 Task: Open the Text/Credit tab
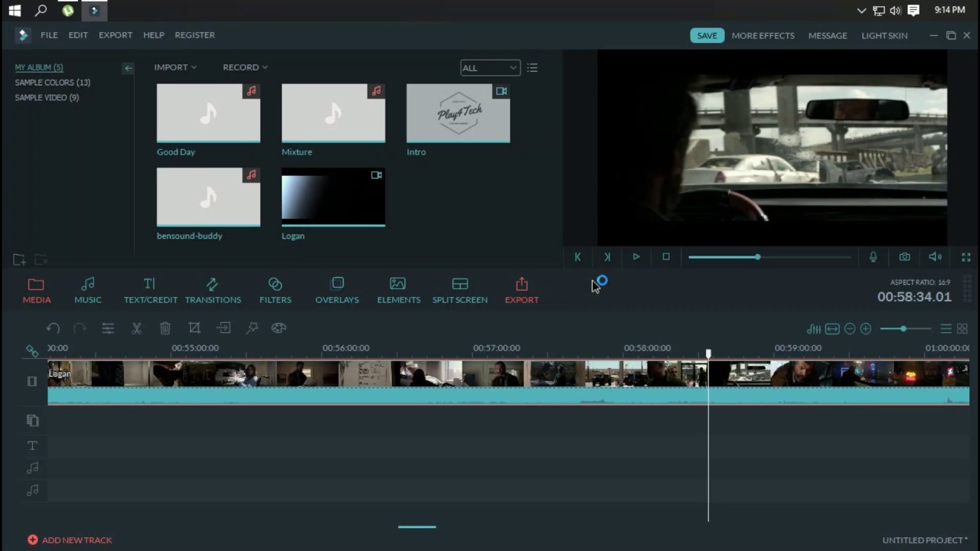click(150, 291)
